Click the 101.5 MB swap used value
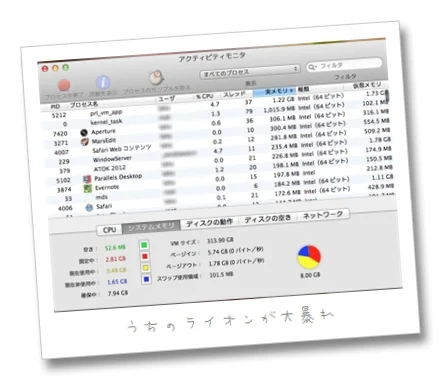The width and height of the screenshot is (444, 381). coord(221,275)
